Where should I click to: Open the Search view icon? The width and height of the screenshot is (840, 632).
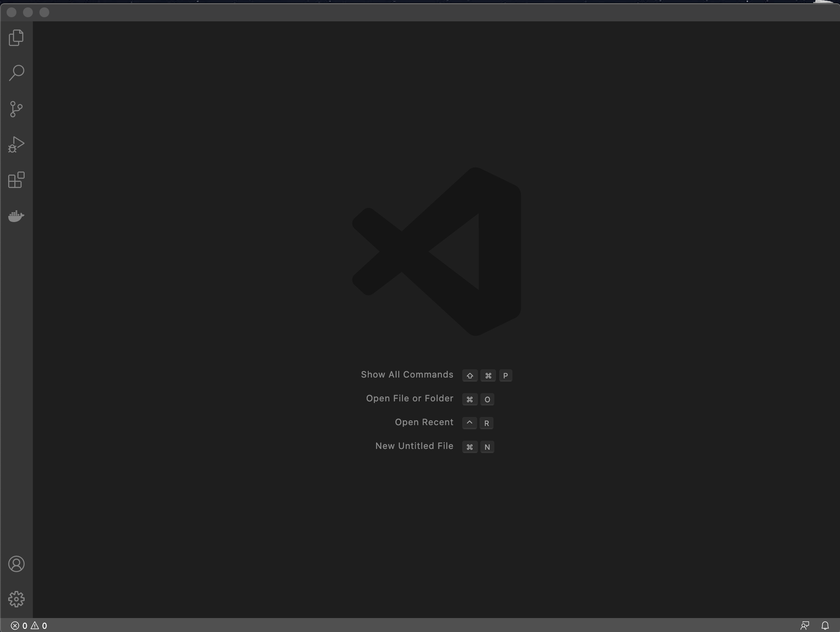pos(16,73)
